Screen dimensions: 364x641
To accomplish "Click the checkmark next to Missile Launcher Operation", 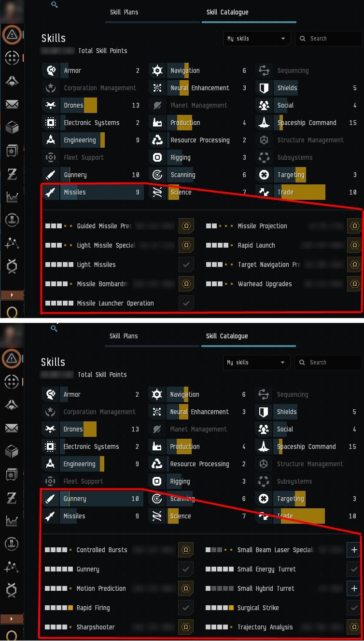I will [x=186, y=303].
